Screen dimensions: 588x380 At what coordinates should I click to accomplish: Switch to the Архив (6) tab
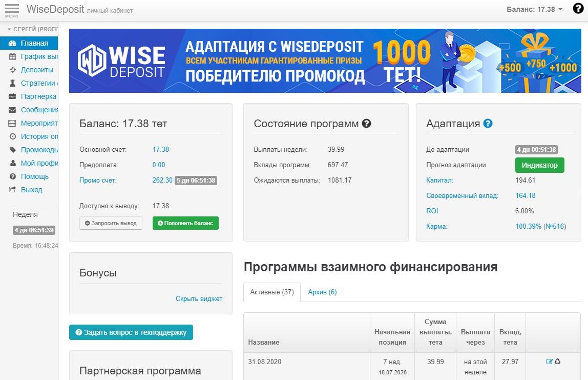point(322,292)
